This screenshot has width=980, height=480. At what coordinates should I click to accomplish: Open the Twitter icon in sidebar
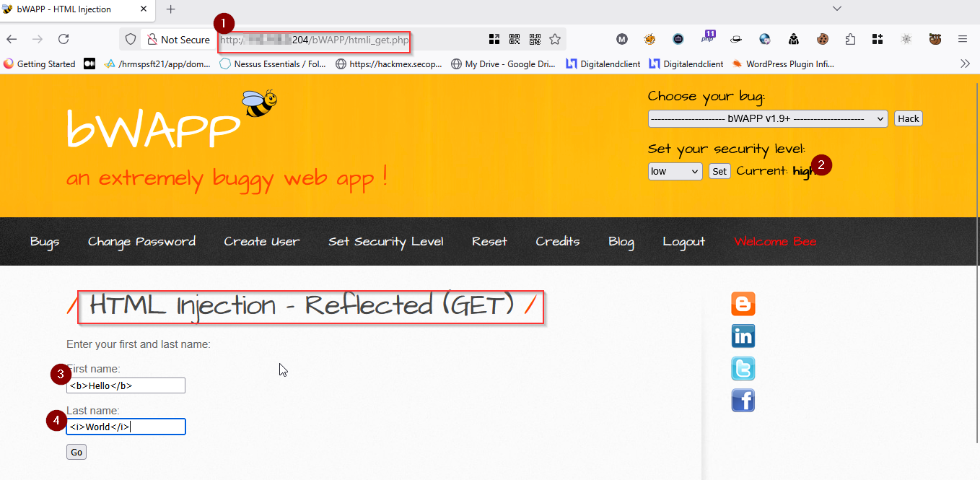[743, 368]
